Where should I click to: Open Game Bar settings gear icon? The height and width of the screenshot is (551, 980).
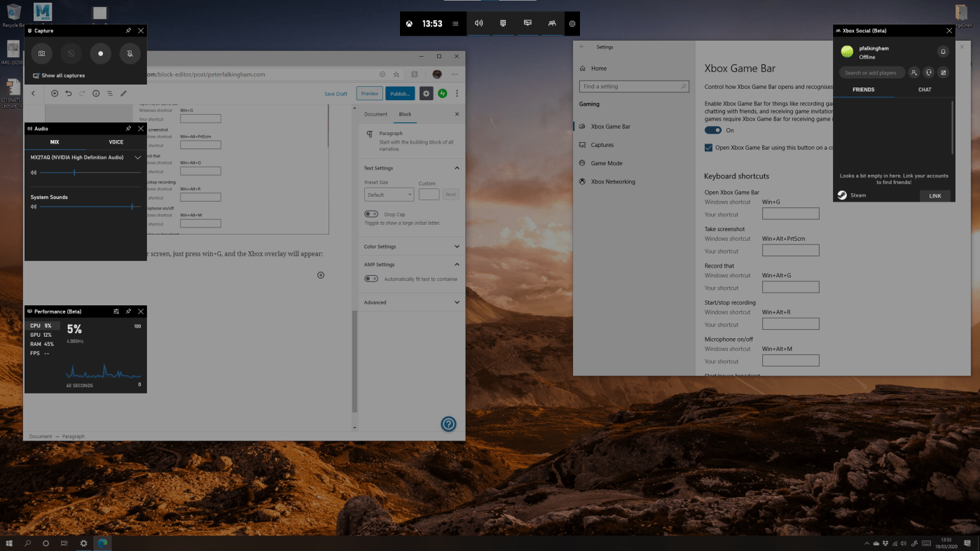(x=572, y=24)
